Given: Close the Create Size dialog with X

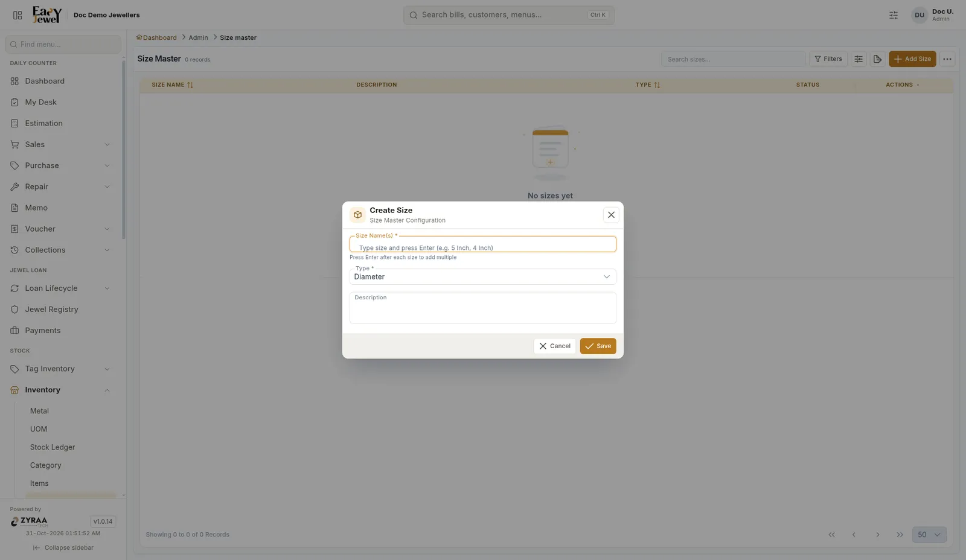Looking at the screenshot, I should [x=611, y=215].
